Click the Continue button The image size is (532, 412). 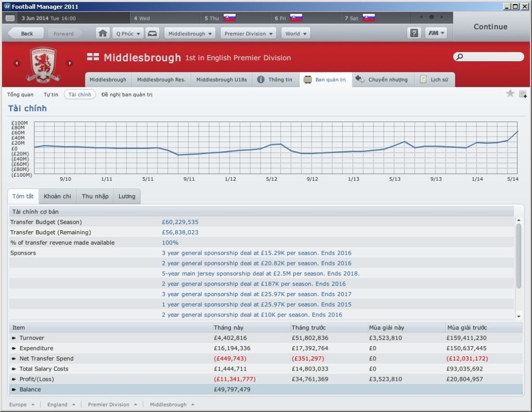tap(490, 27)
